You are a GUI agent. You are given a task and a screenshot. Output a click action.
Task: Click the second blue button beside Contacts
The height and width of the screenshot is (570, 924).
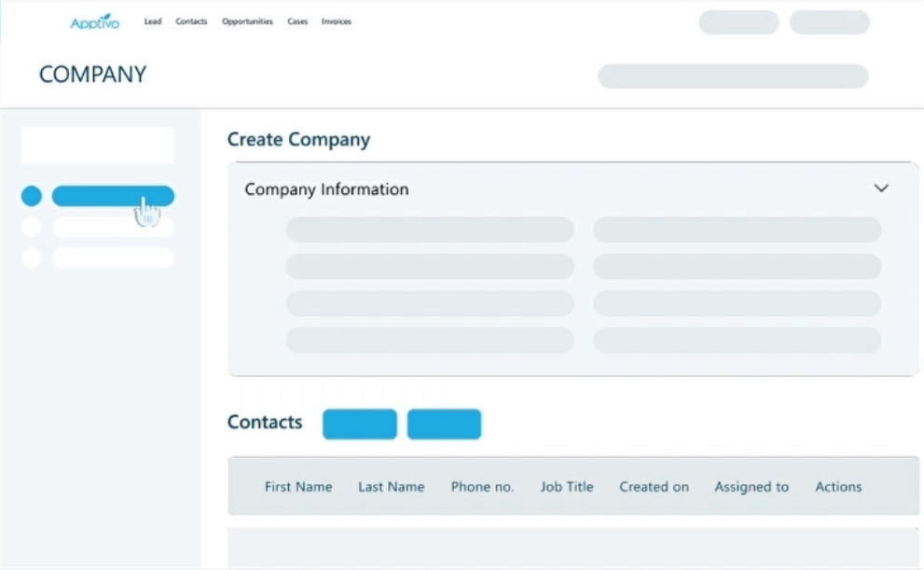pos(444,424)
